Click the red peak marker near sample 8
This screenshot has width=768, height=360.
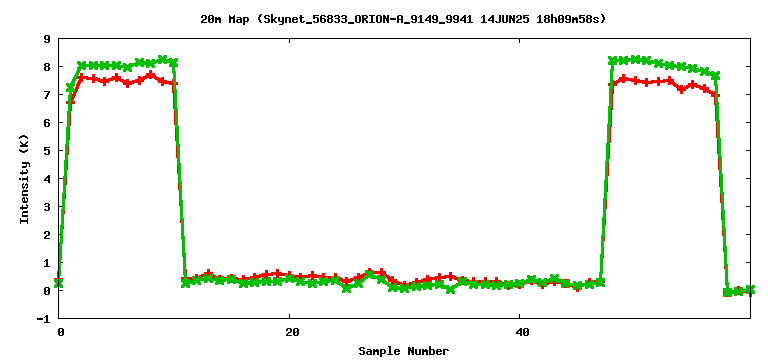(x=151, y=75)
